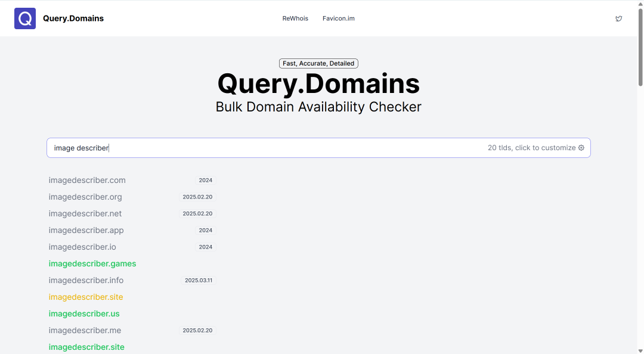
Task: Click the page vertical scrollbar thumb
Action: pyautogui.click(x=640, y=47)
